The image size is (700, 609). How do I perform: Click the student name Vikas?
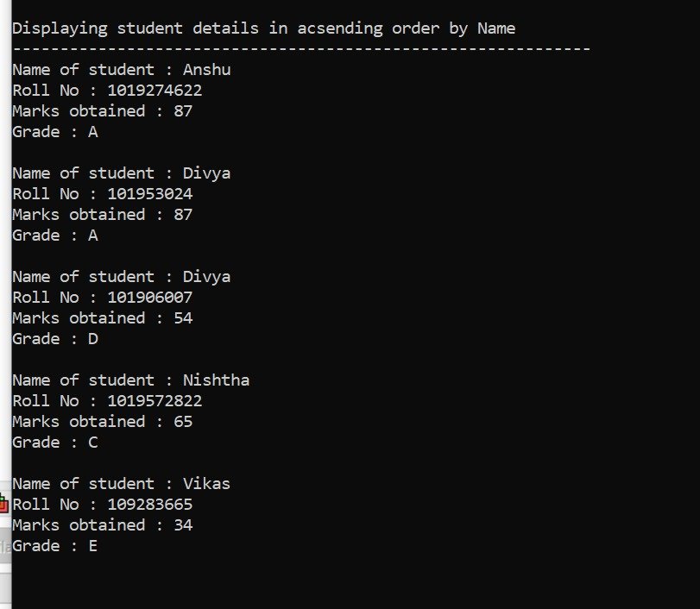tap(206, 484)
